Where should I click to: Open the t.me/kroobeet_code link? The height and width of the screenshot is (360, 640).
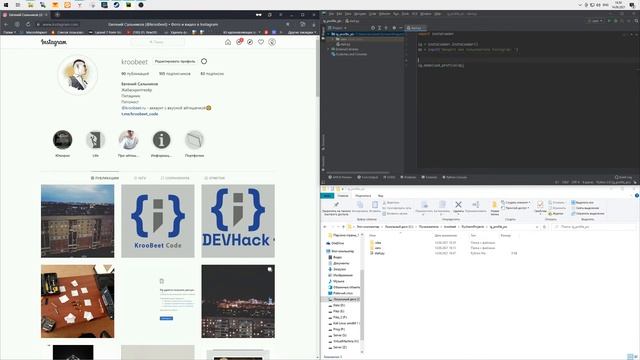[x=140, y=114]
